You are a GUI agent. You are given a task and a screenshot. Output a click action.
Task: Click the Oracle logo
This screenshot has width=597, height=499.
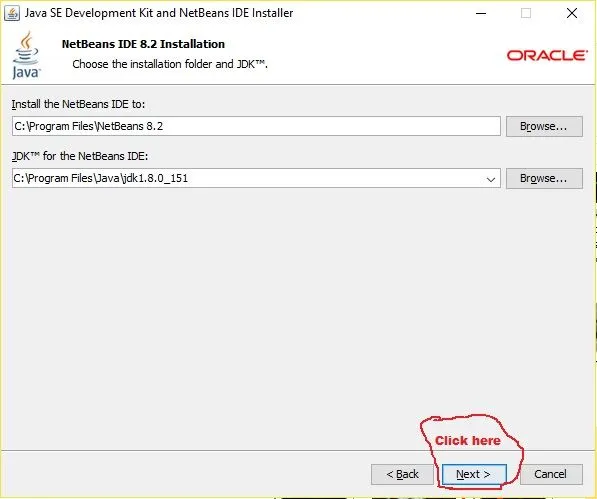tap(547, 56)
